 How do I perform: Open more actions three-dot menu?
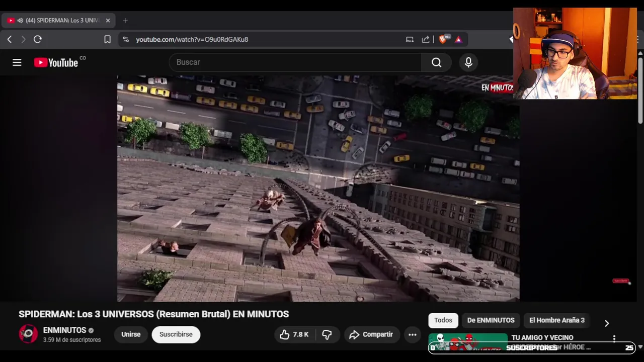click(x=413, y=334)
